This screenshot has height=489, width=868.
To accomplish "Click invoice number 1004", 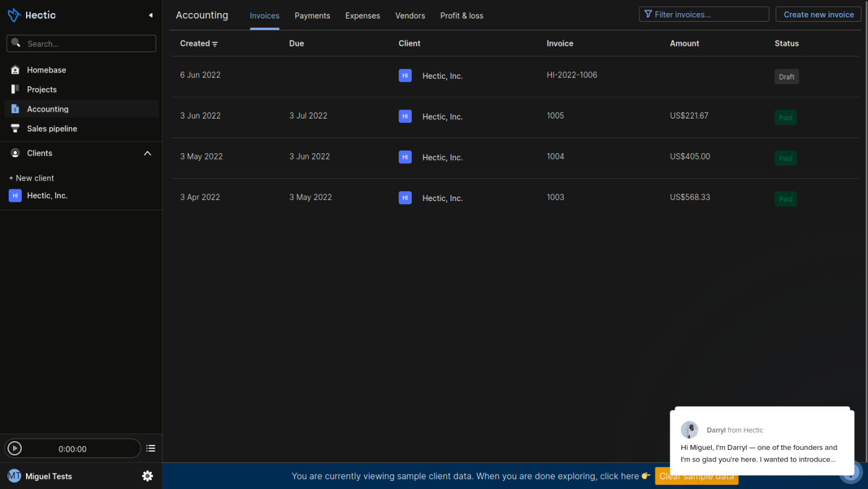I will click(x=556, y=156).
